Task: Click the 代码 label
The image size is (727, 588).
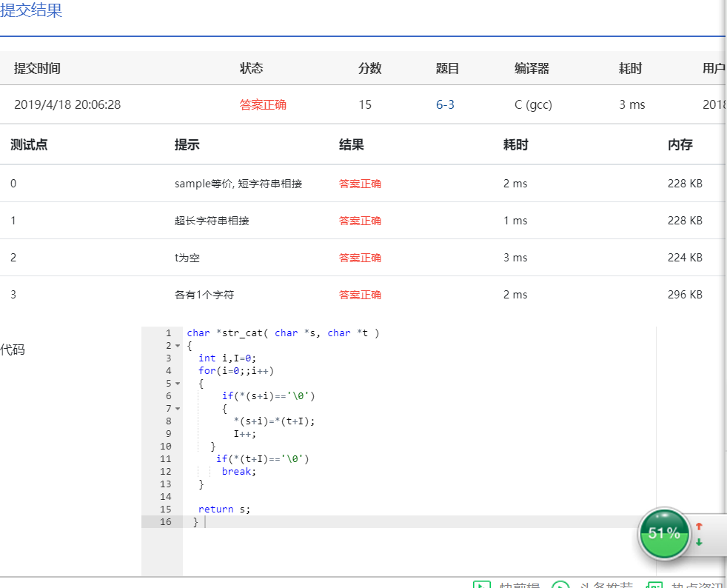Action: [x=13, y=350]
